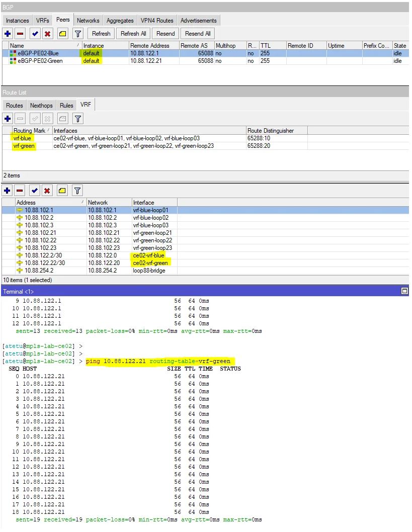Click greyed enable checkmark in Route List toolbar

(x=35, y=119)
